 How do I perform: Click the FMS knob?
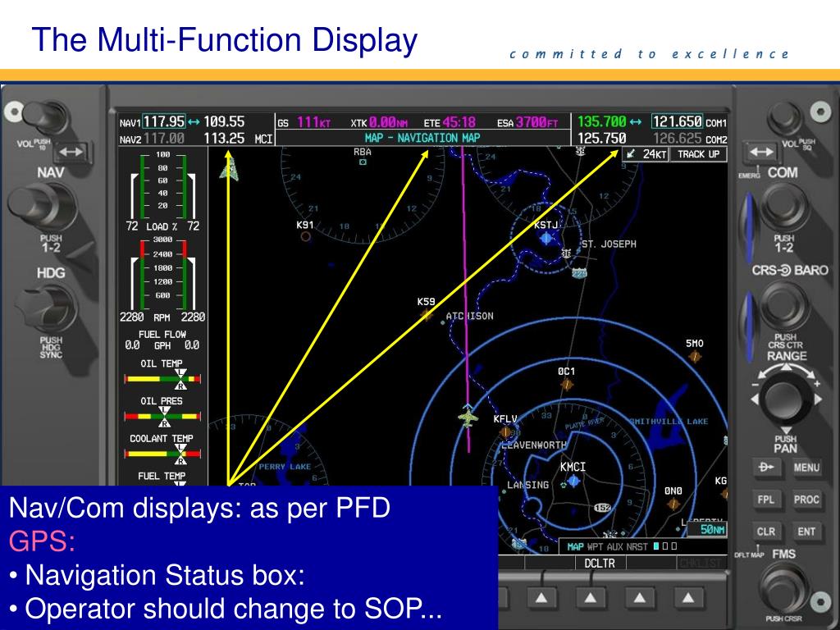point(783,589)
